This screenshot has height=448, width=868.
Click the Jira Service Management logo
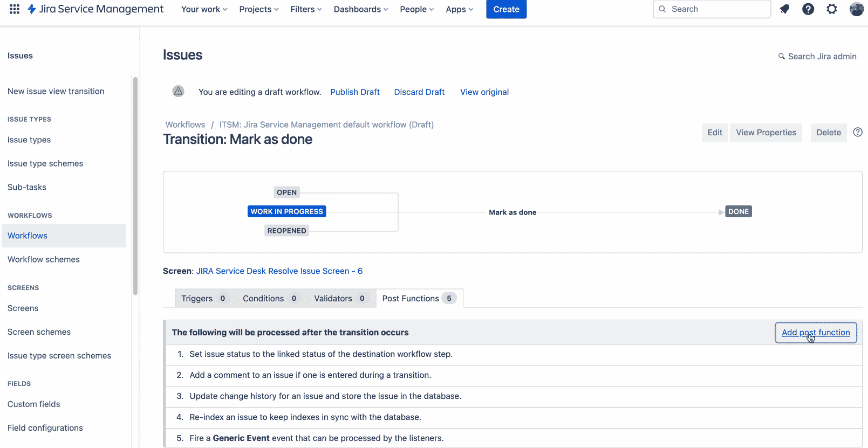coord(95,9)
